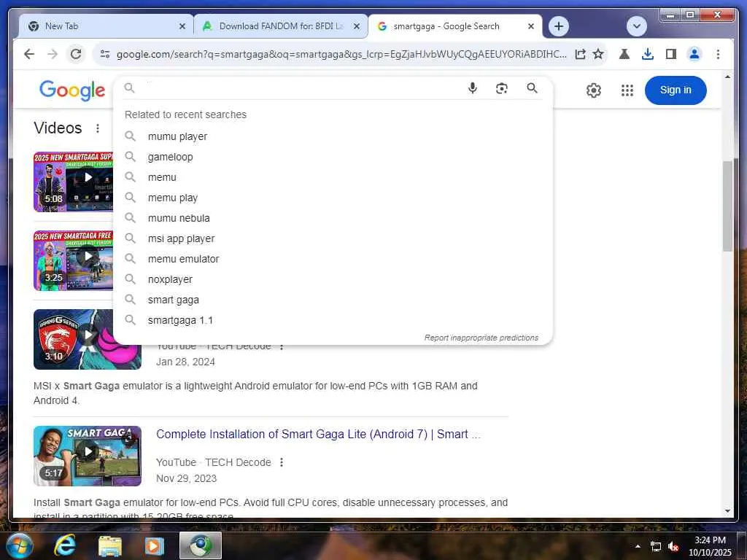Open site information icon in address bar

coord(105,54)
